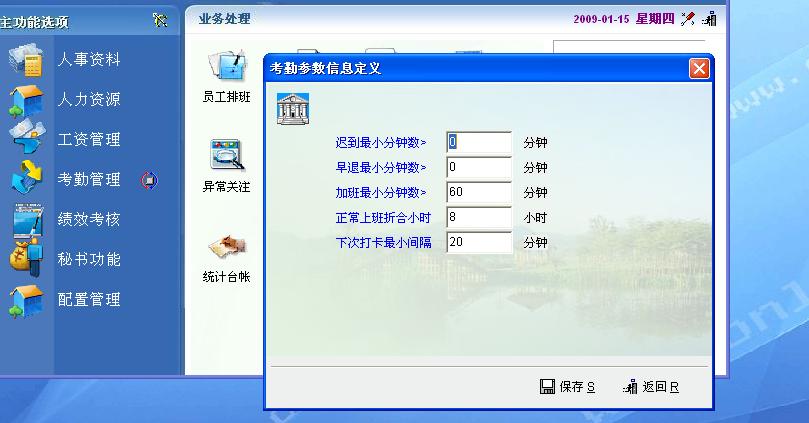The image size is (809, 423).
Task: Select the 配置管理 menu entry
Action: pyautogui.click(x=88, y=300)
